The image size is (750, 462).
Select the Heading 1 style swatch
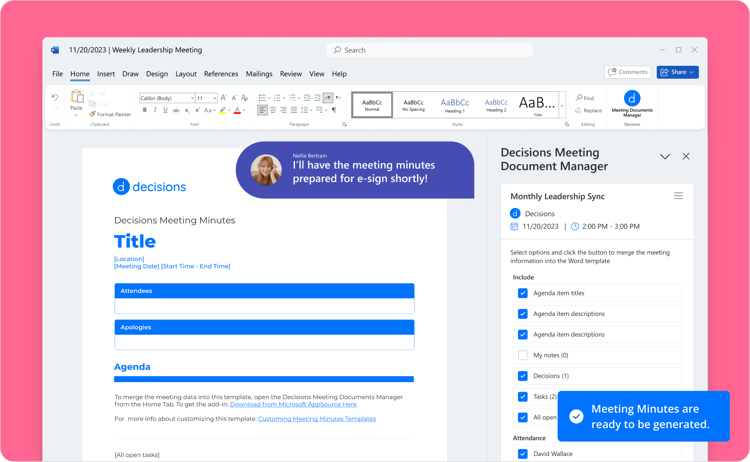[x=455, y=104]
